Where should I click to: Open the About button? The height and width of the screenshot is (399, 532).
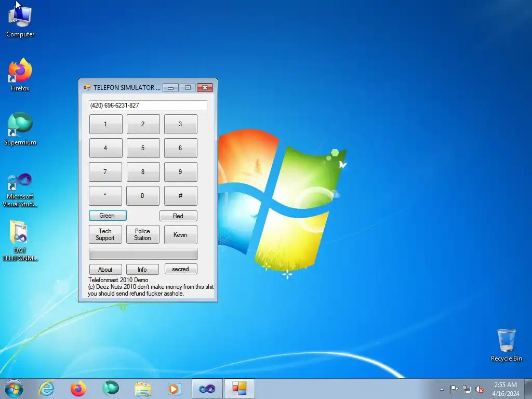click(105, 270)
